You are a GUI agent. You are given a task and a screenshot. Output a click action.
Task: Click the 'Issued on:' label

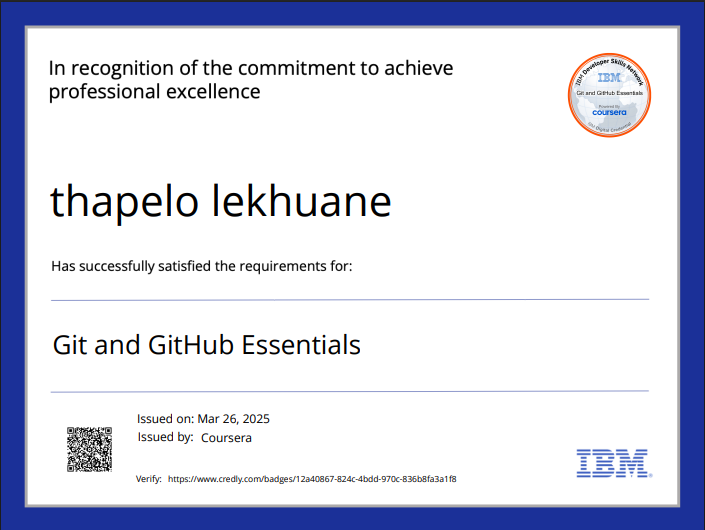click(165, 419)
